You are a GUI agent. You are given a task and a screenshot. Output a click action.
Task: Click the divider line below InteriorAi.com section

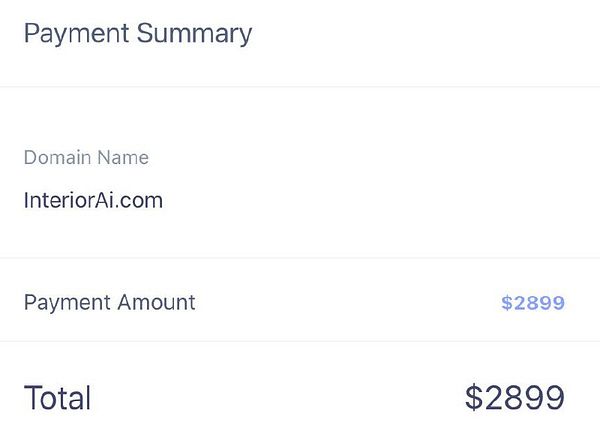point(300,258)
